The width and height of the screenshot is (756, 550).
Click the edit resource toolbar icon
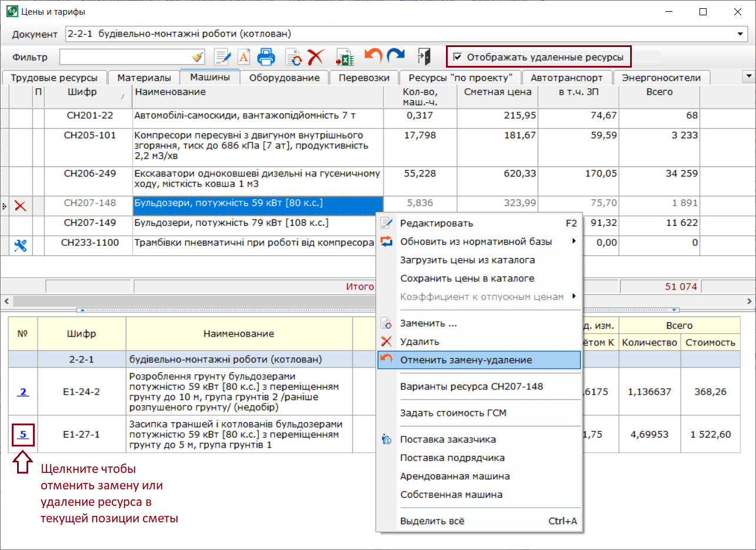(x=222, y=57)
